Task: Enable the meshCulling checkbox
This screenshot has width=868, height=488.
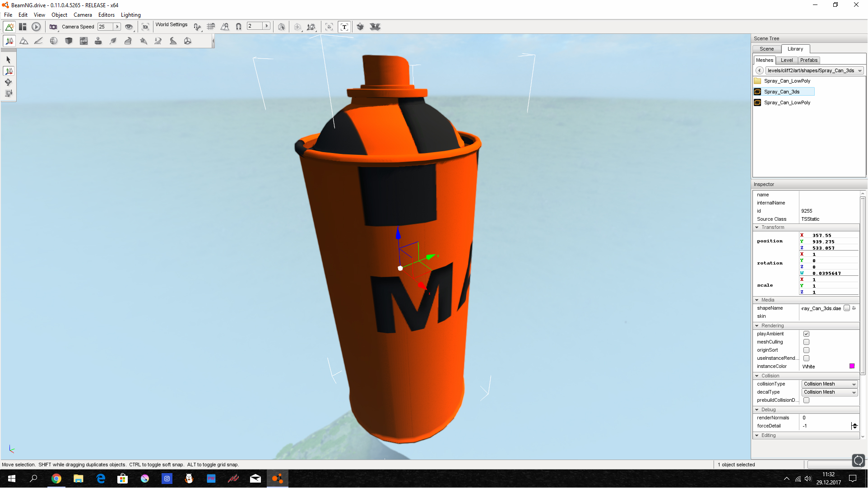Action: point(806,342)
